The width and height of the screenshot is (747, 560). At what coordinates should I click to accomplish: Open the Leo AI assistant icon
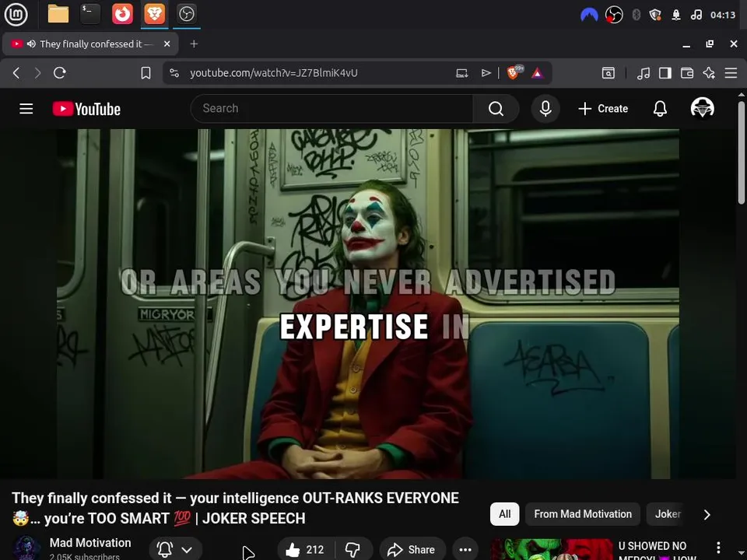[709, 73]
